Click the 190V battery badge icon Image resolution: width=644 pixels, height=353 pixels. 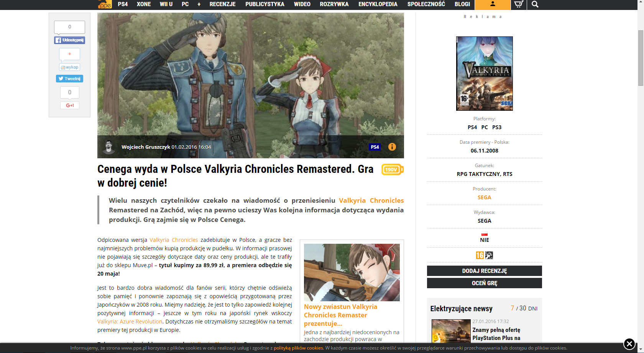pyautogui.click(x=392, y=169)
